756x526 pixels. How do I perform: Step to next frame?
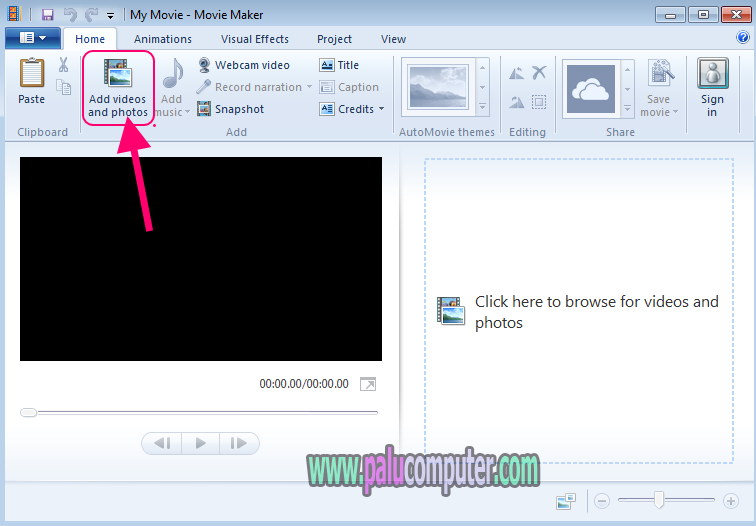(239, 443)
